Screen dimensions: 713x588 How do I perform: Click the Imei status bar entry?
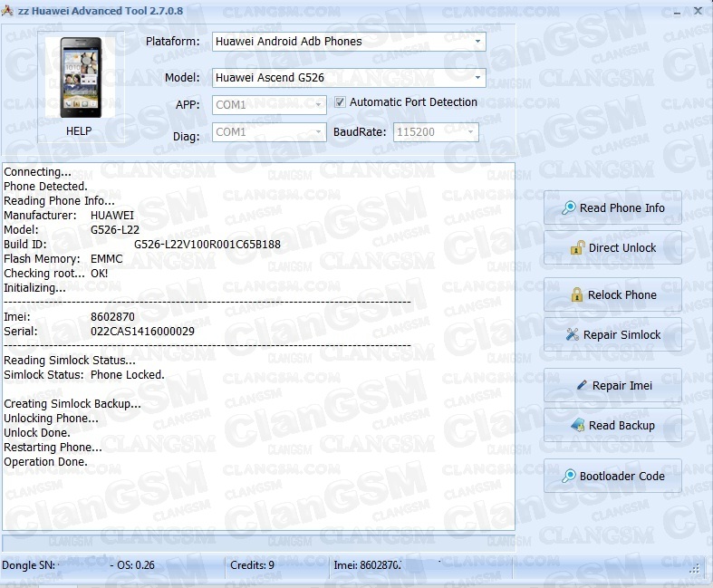368,565
